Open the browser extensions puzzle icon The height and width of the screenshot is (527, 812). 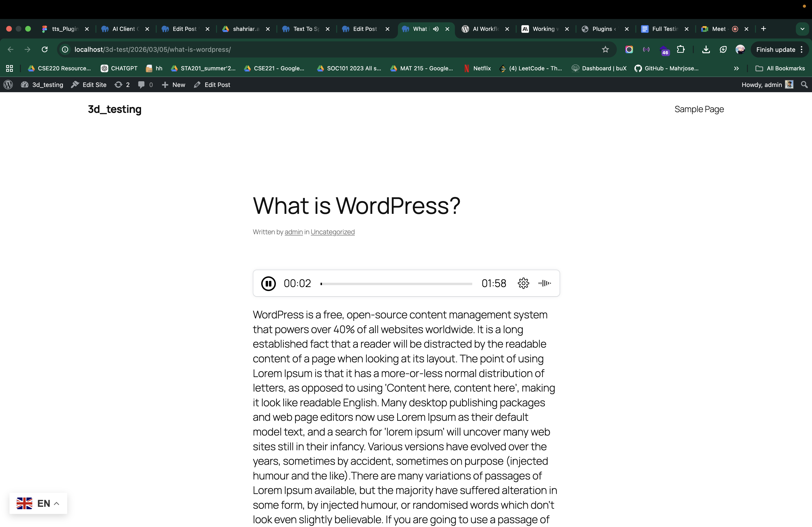pos(681,49)
